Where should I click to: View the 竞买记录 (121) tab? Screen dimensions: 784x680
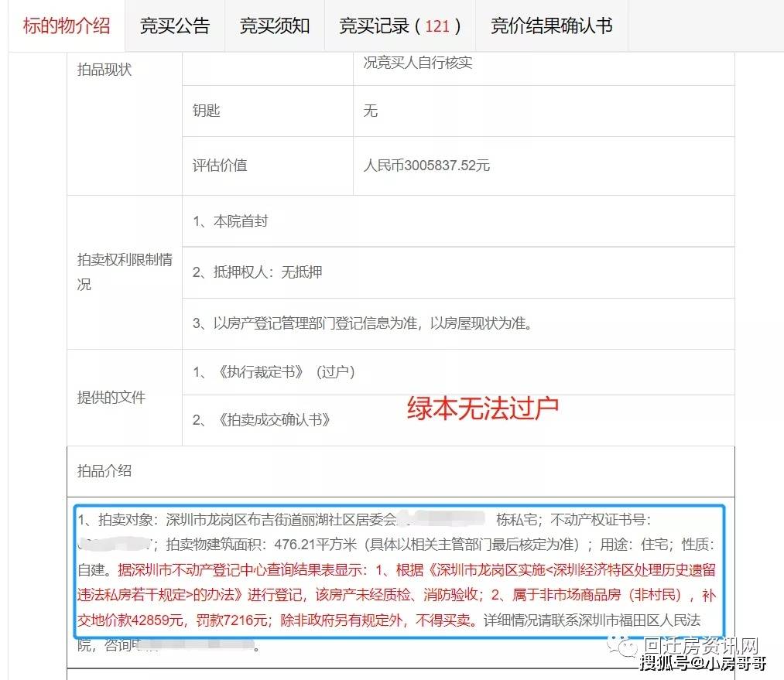[399, 26]
